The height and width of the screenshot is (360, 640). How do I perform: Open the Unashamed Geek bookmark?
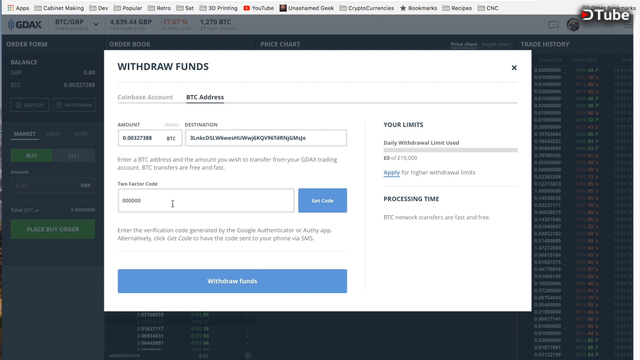click(307, 8)
